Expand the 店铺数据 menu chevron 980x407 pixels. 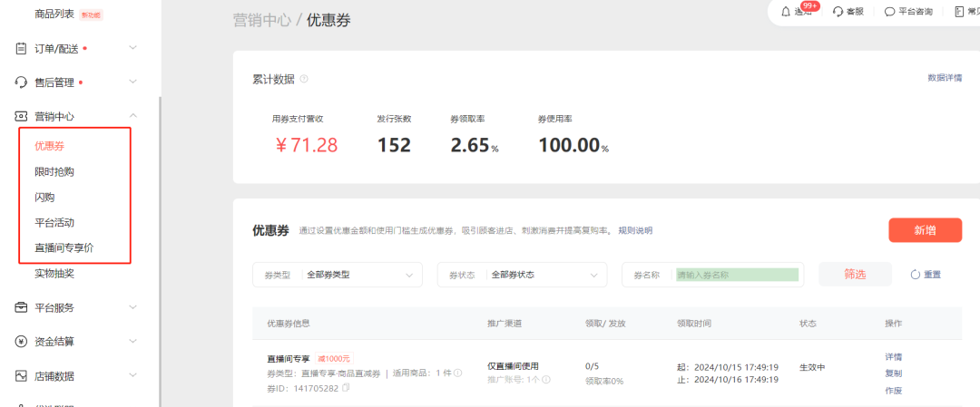[133, 376]
